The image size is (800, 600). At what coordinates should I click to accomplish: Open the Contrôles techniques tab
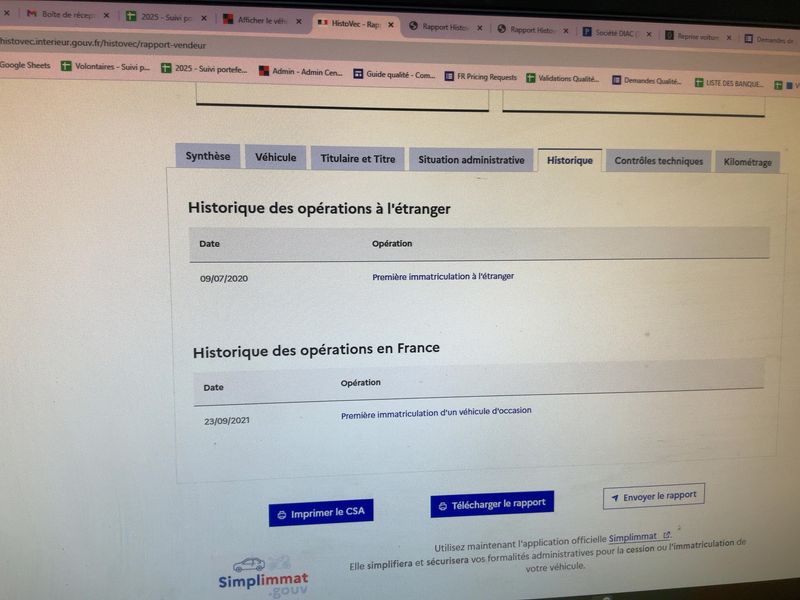[x=658, y=161]
